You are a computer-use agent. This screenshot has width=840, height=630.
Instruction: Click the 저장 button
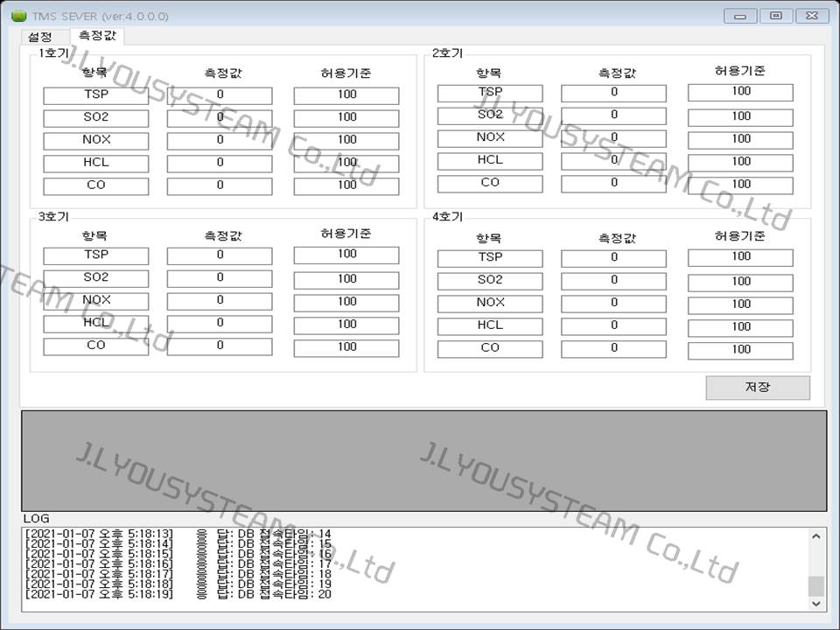click(758, 388)
